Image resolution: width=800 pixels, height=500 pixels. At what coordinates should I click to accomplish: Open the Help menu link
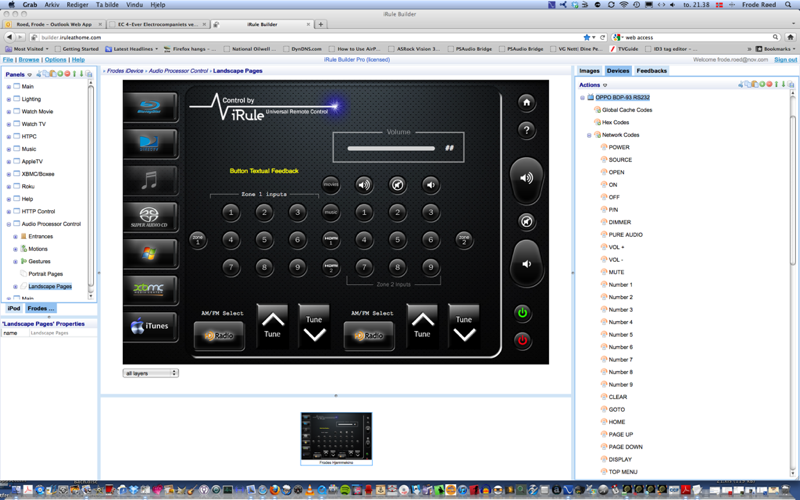(x=78, y=60)
